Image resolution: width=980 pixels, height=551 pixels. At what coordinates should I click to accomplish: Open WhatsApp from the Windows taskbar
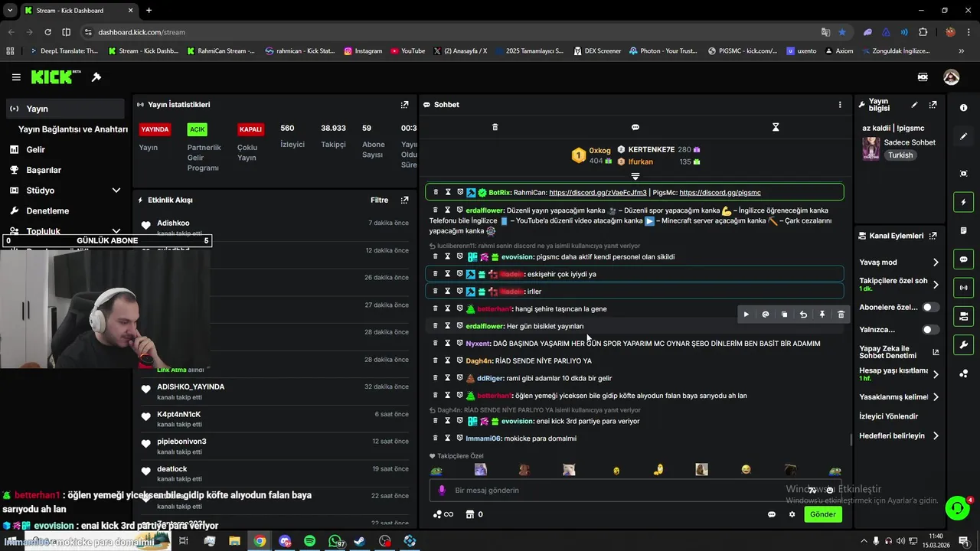(x=335, y=541)
